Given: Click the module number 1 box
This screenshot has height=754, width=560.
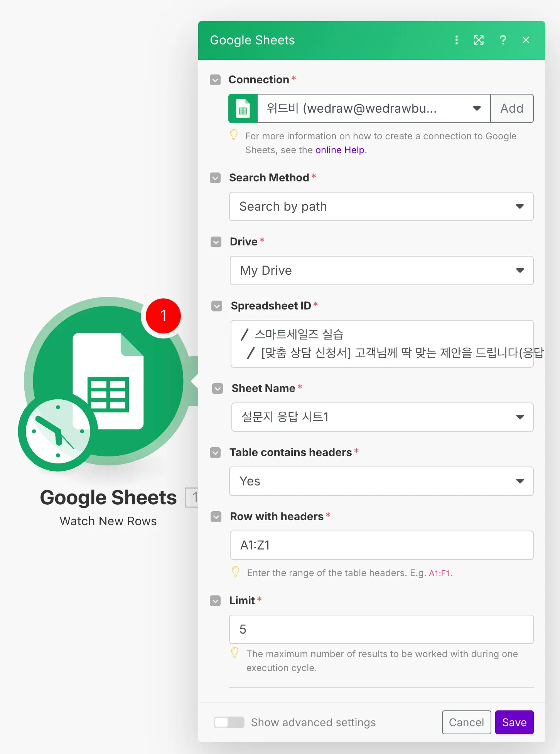Looking at the screenshot, I should 192,497.
